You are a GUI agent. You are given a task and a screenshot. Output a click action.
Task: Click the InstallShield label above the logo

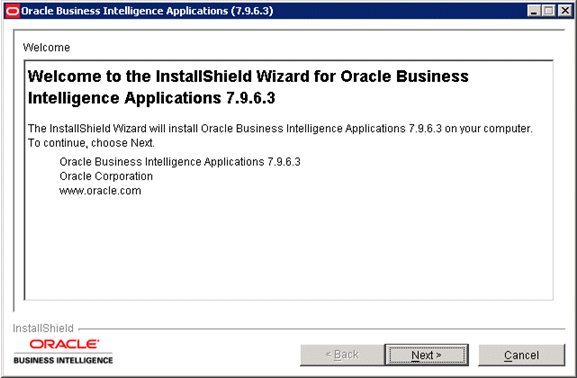point(43,328)
